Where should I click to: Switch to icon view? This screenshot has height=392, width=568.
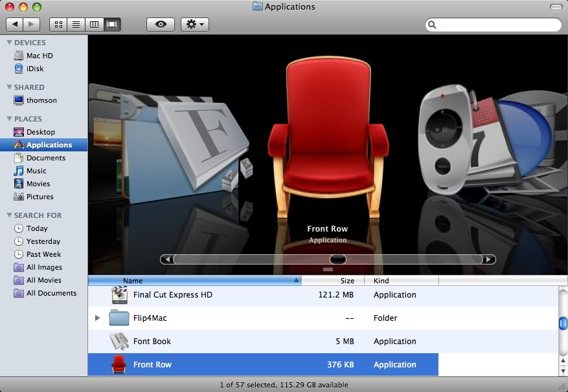58,24
